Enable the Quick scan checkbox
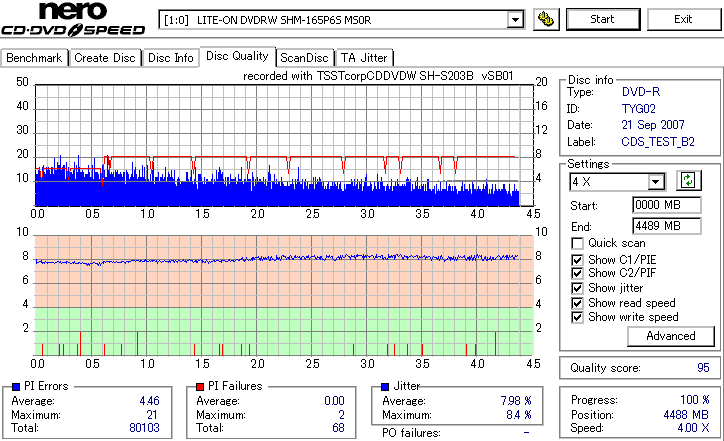The width and height of the screenshot is (724, 441). [x=577, y=243]
